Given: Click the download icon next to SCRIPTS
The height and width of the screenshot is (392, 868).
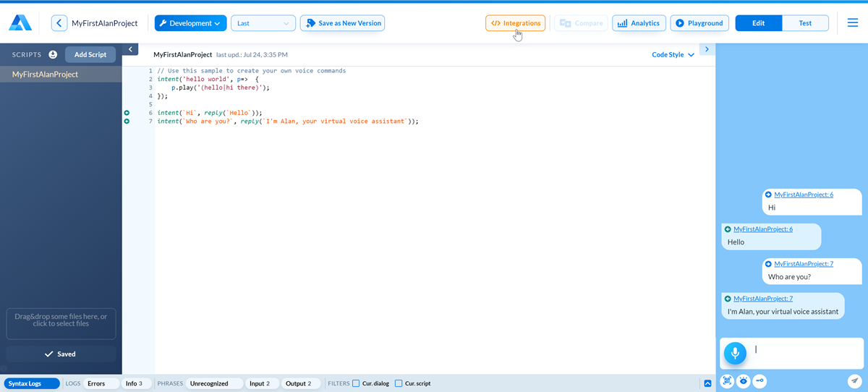Looking at the screenshot, I should 53,55.
